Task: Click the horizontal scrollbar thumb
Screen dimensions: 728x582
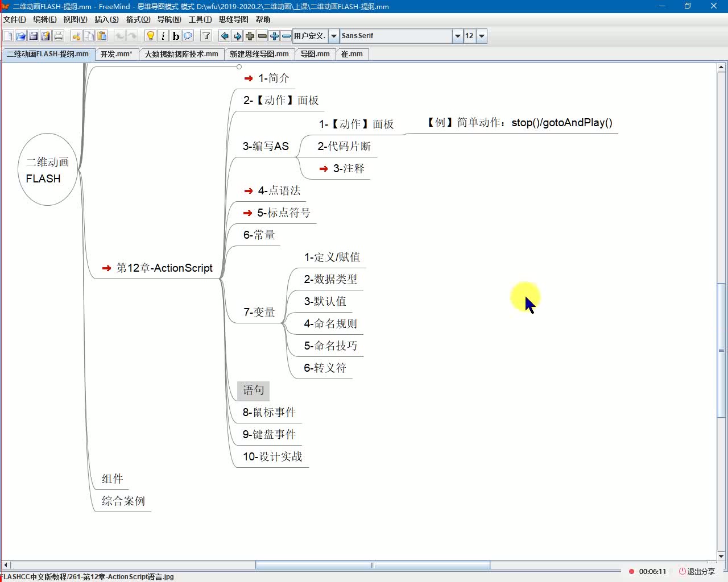Action: point(373,565)
